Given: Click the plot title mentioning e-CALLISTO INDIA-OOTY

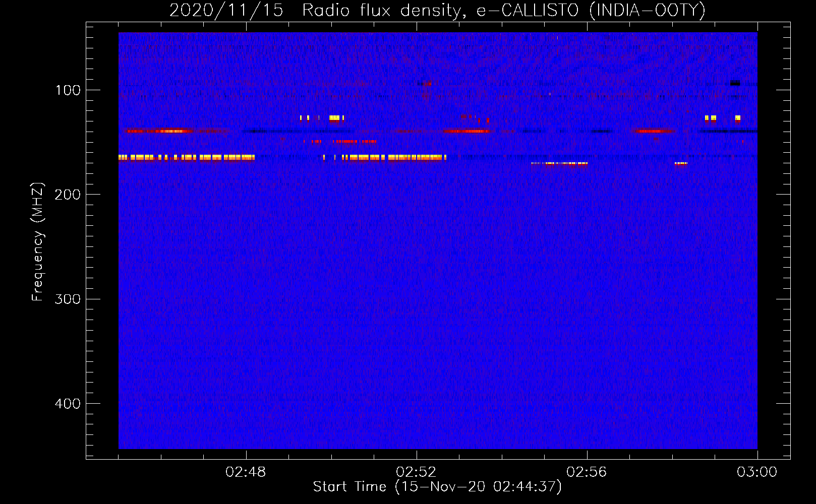Looking at the screenshot, I should click(437, 11).
